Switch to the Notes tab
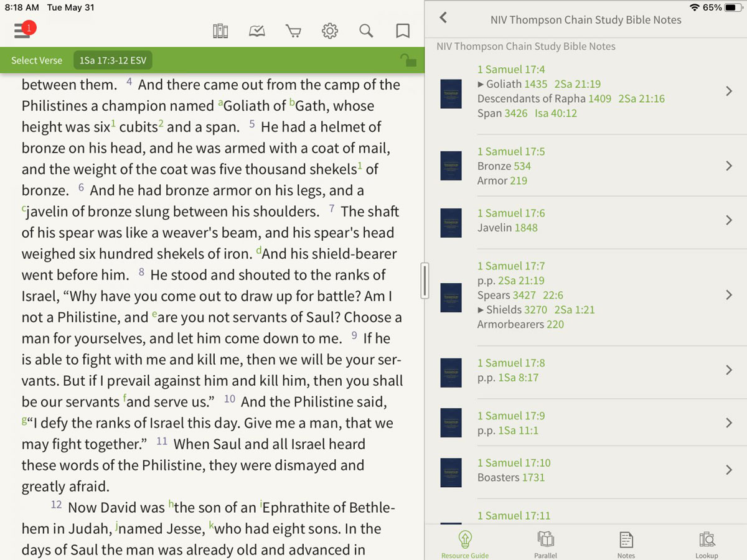Image resolution: width=747 pixels, height=560 pixels. click(x=626, y=544)
